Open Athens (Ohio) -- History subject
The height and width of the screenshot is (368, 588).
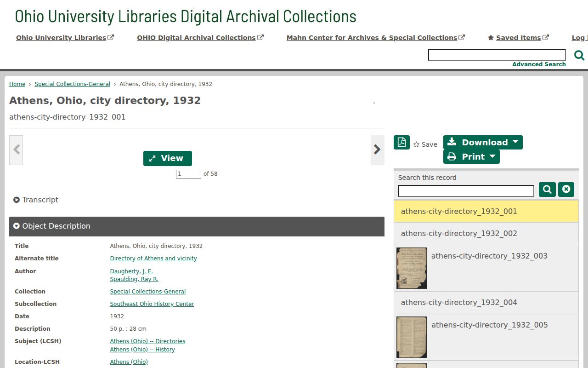pos(142,350)
